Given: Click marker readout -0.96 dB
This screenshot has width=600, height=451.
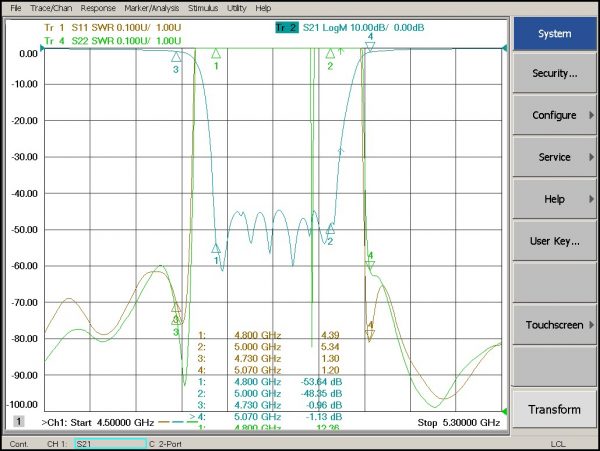Looking at the screenshot, I should pyautogui.click(x=323, y=405).
